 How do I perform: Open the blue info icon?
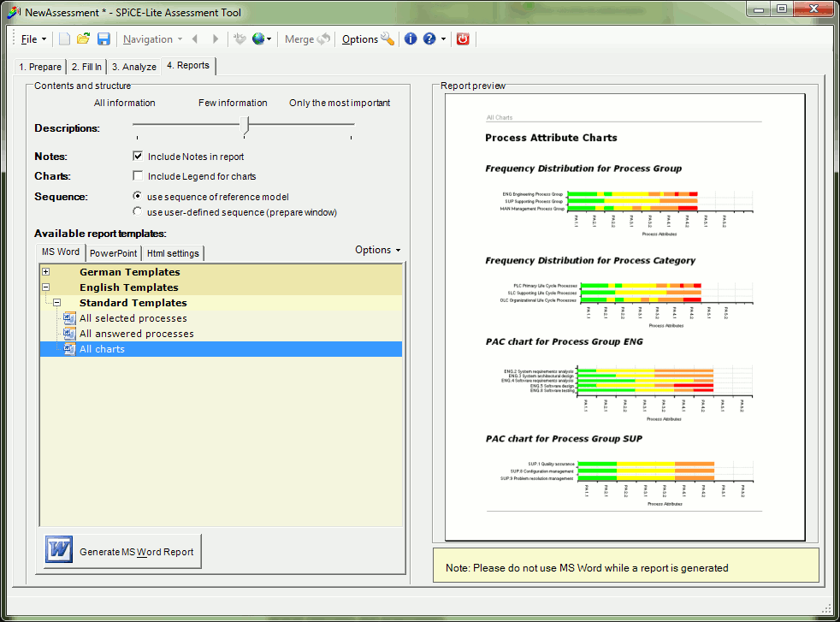(x=411, y=39)
